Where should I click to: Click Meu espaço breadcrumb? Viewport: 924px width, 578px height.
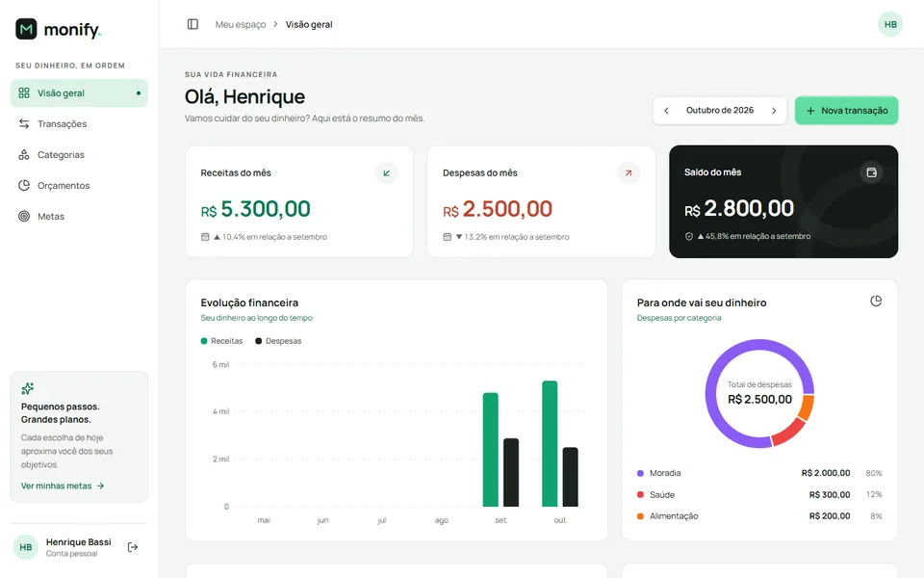coord(241,24)
